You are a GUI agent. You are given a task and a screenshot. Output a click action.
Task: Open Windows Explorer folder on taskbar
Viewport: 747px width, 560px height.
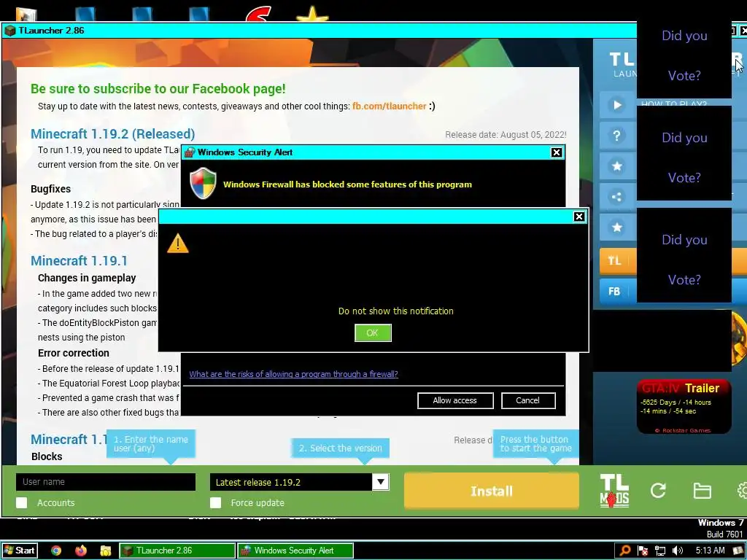point(106,551)
